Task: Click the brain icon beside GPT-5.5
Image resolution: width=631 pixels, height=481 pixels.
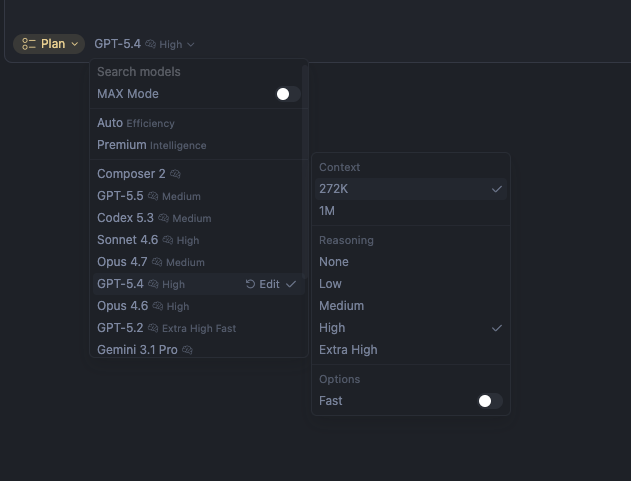Action: [153, 196]
